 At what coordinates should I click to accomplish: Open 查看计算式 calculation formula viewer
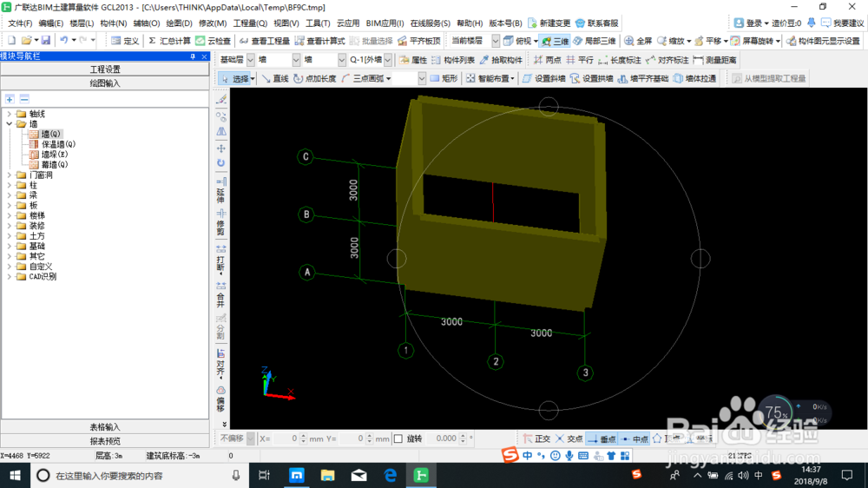pos(320,41)
